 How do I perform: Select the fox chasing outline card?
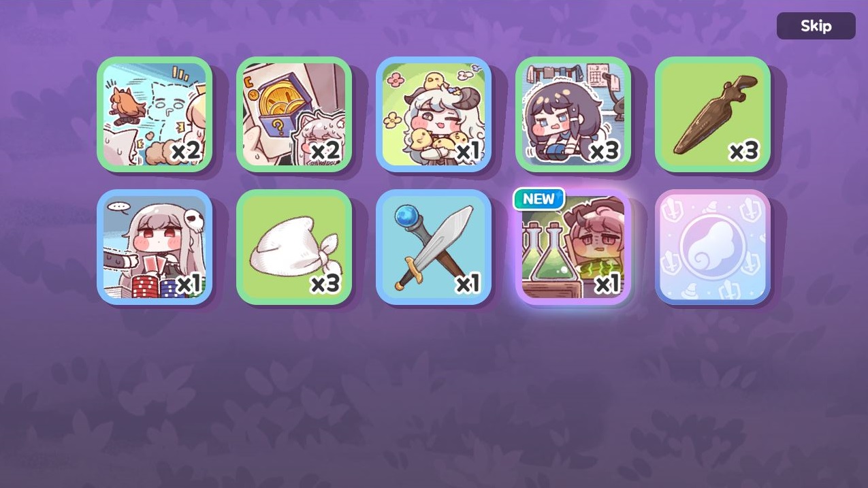[155, 114]
